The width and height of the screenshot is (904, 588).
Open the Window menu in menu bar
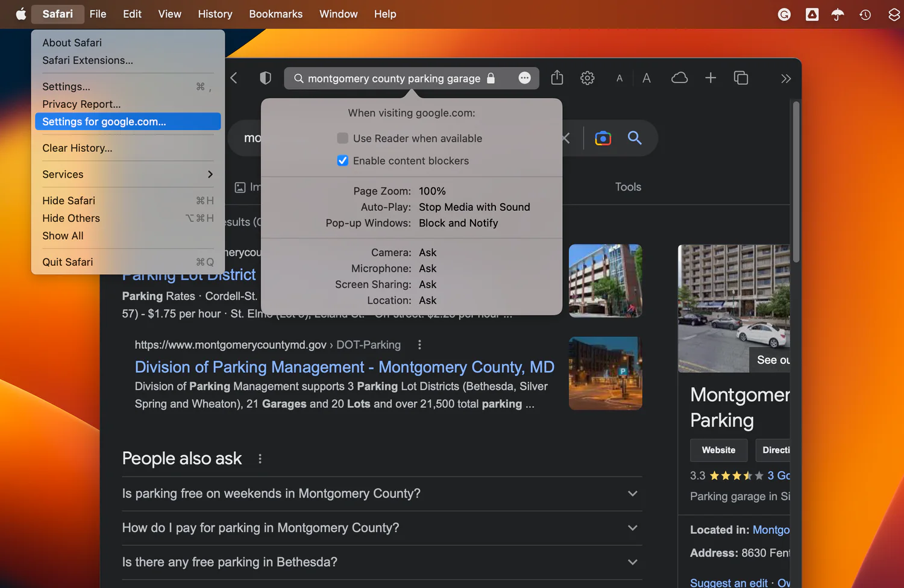(339, 14)
